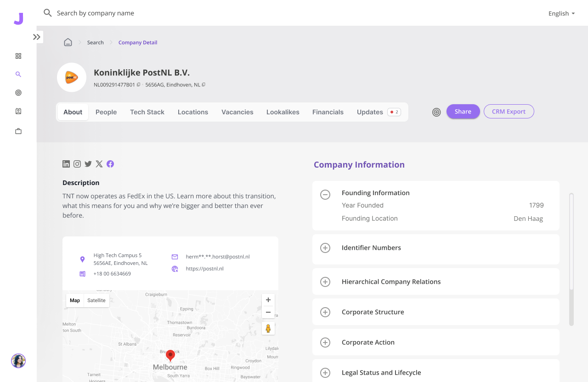Switch the map to Satellite view
Image resolution: width=588 pixels, height=382 pixels.
tap(96, 301)
